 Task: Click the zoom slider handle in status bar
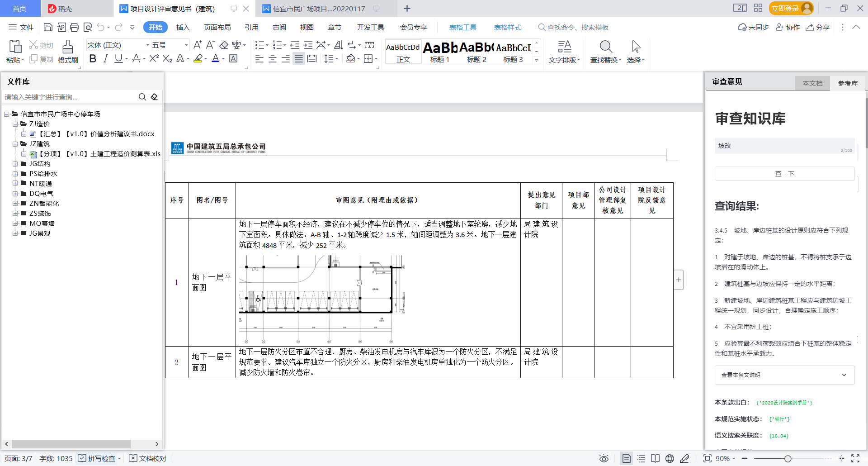click(x=788, y=458)
